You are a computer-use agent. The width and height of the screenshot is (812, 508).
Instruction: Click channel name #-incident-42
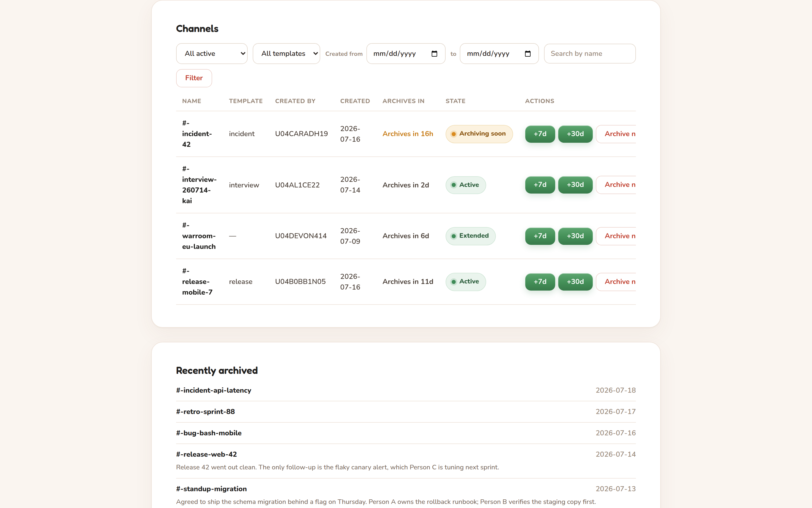point(197,134)
